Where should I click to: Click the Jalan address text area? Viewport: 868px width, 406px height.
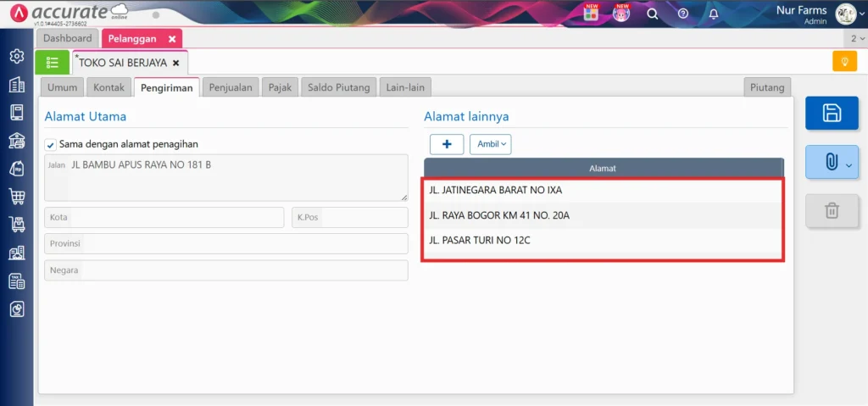click(225, 177)
